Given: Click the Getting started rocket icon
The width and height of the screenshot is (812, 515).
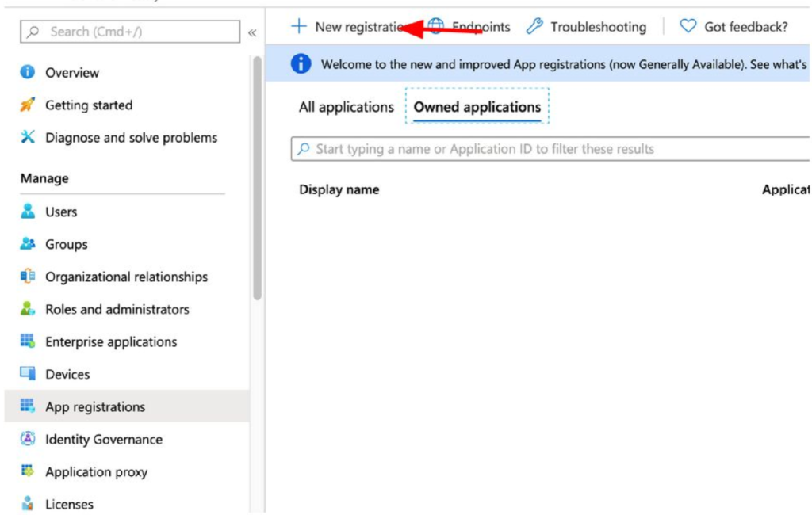Looking at the screenshot, I should pyautogui.click(x=28, y=105).
